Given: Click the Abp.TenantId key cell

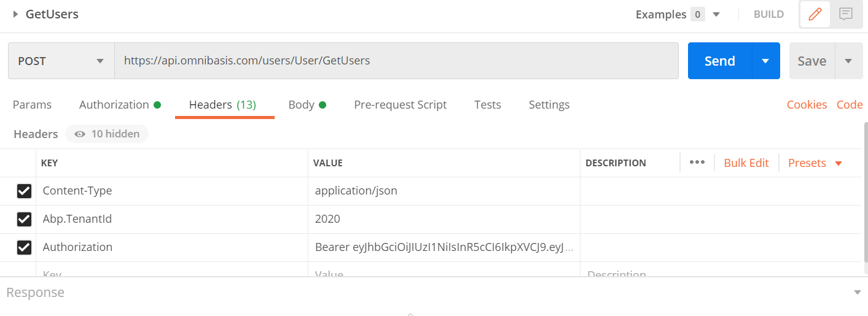Looking at the screenshot, I should click(x=172, y=219).
